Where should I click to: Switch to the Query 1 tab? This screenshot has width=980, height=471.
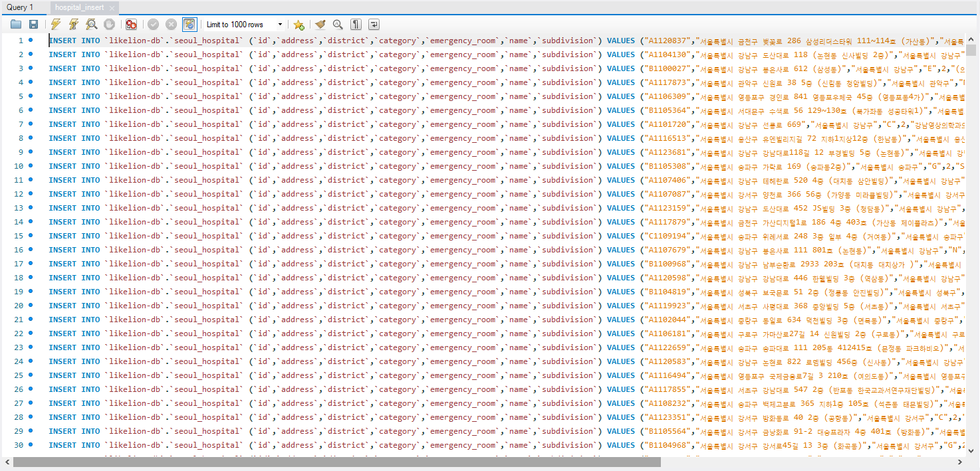point(20,7)
